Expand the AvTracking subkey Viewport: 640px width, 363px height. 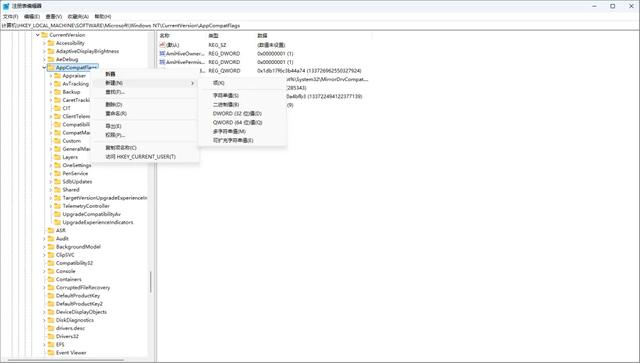[x=51, y=84]
